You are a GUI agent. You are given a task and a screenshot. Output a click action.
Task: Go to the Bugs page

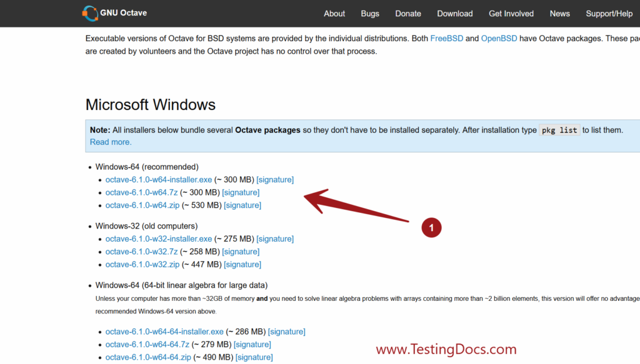[x=370, y=14]
